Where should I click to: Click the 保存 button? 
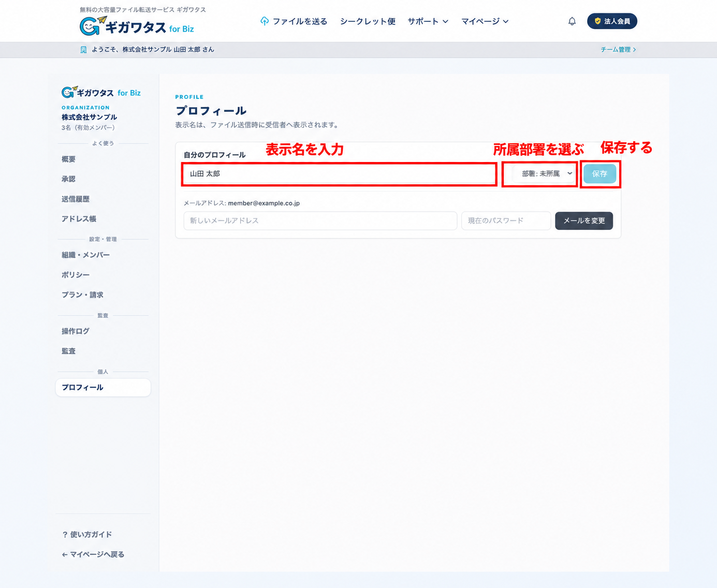[599, 174]
